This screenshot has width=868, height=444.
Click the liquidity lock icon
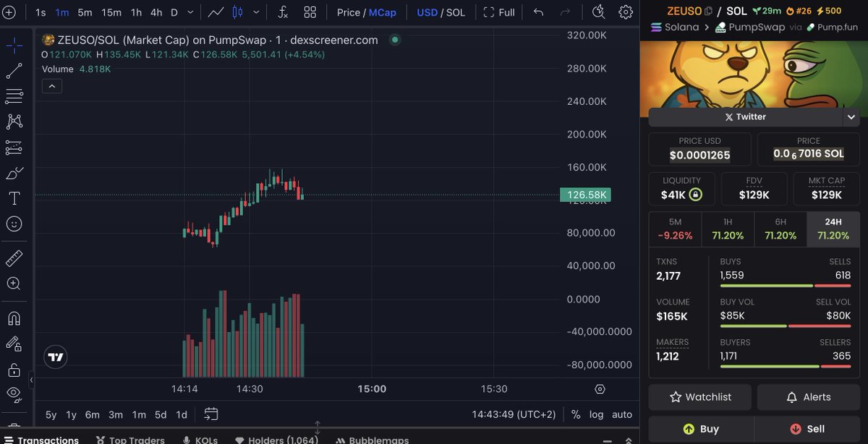point(695,195)
